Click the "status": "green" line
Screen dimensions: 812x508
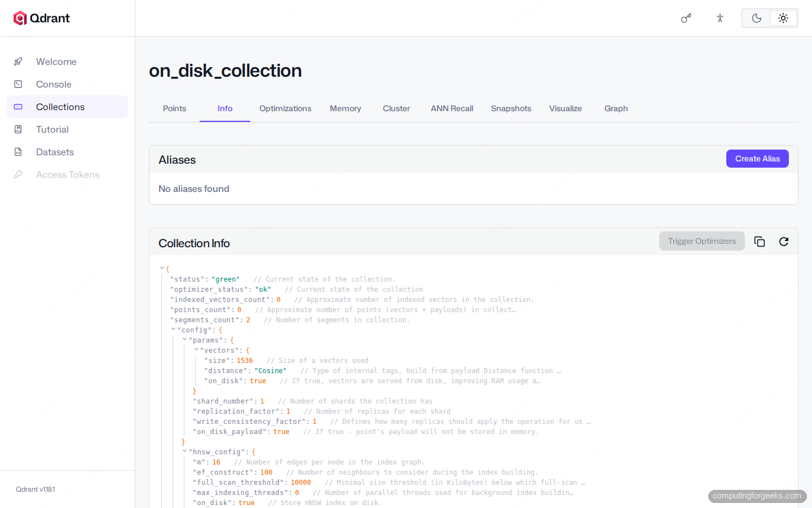tap(205, 279)
